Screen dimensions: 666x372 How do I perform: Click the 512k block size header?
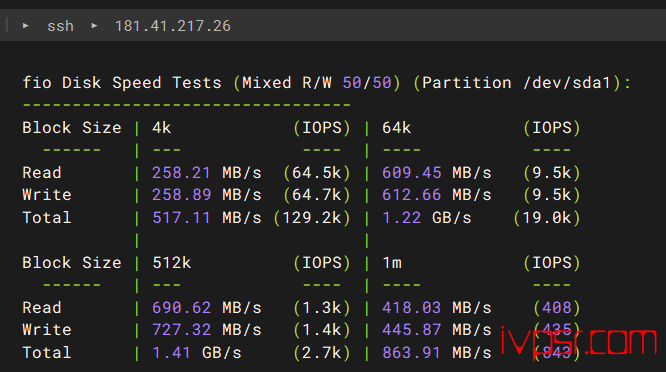(172, 263)
